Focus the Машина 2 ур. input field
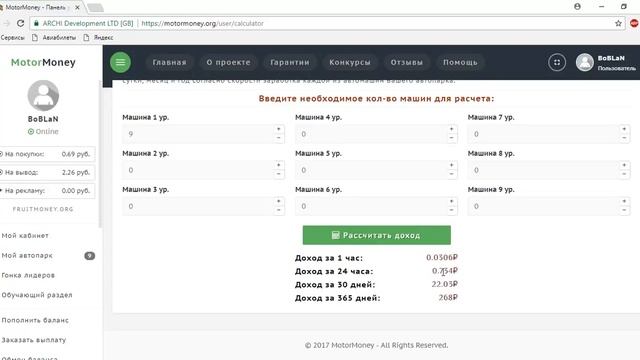Screen dimensions: 640x360 198,170
